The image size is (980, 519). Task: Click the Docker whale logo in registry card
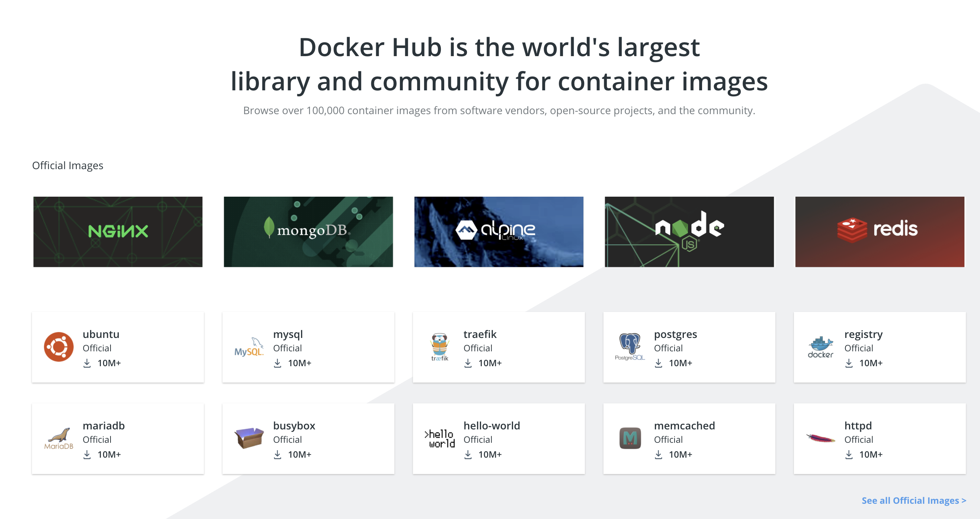coord(821,347)
